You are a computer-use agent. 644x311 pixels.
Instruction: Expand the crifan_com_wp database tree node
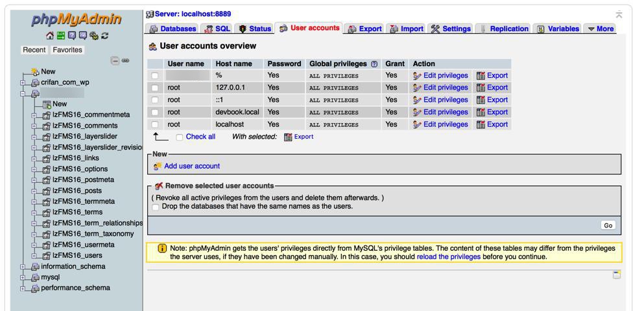tap(23, 82)
